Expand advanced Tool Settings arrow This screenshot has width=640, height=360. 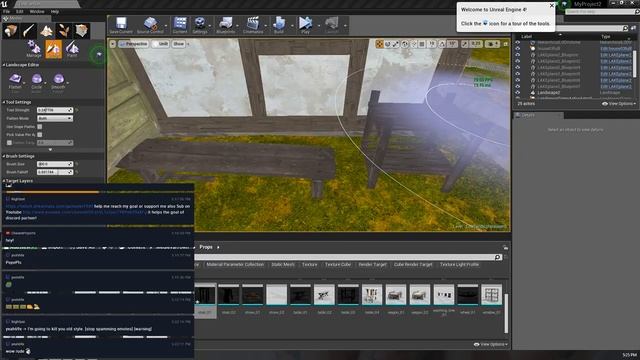pos(50,150)
